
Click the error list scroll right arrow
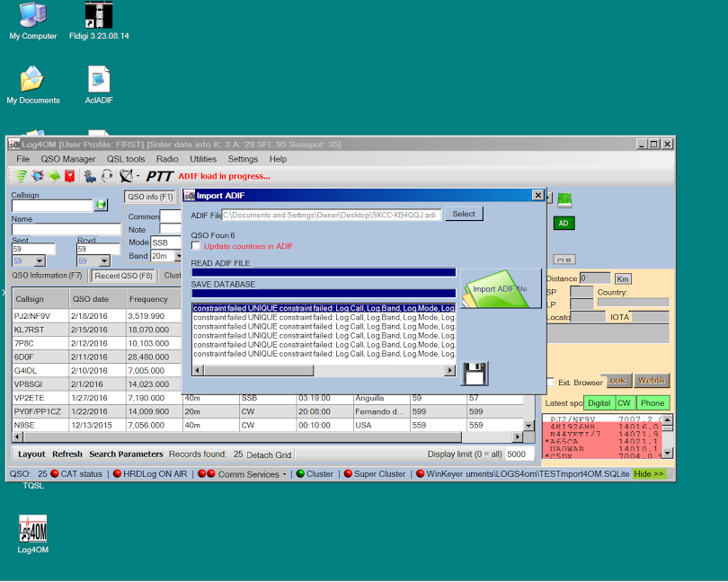pos(449,370)
